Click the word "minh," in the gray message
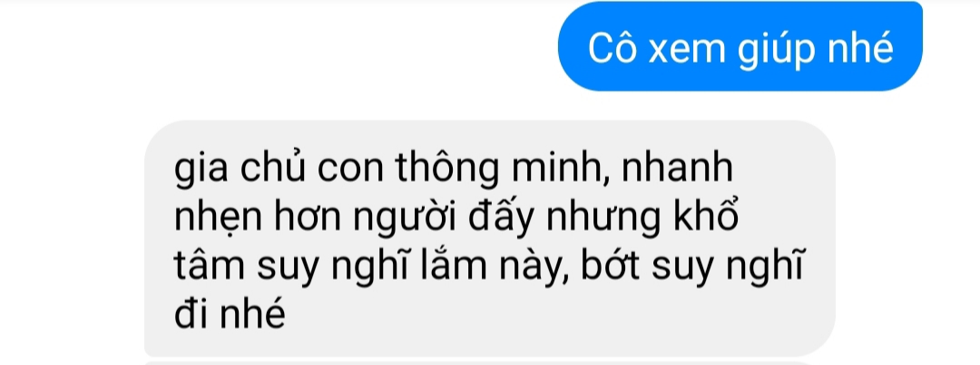 coord(562,170)
